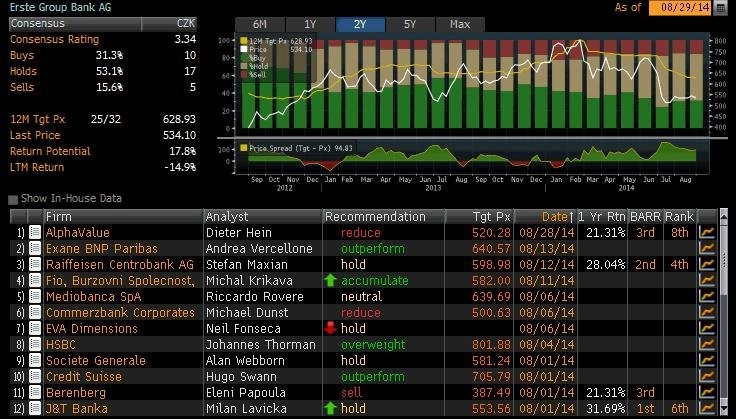Screen dimensions: 736x419
Task: Show chart icon for Credit Suisse row
Action: coord(706,376)
